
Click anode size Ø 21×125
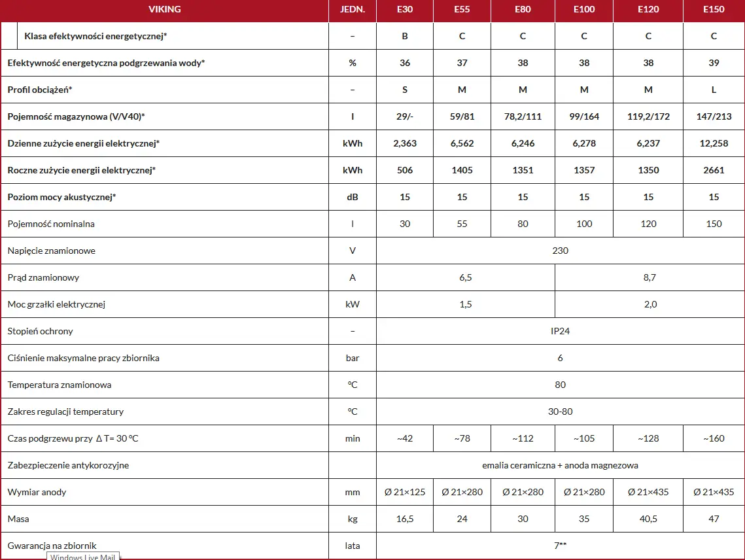(405, 493)
